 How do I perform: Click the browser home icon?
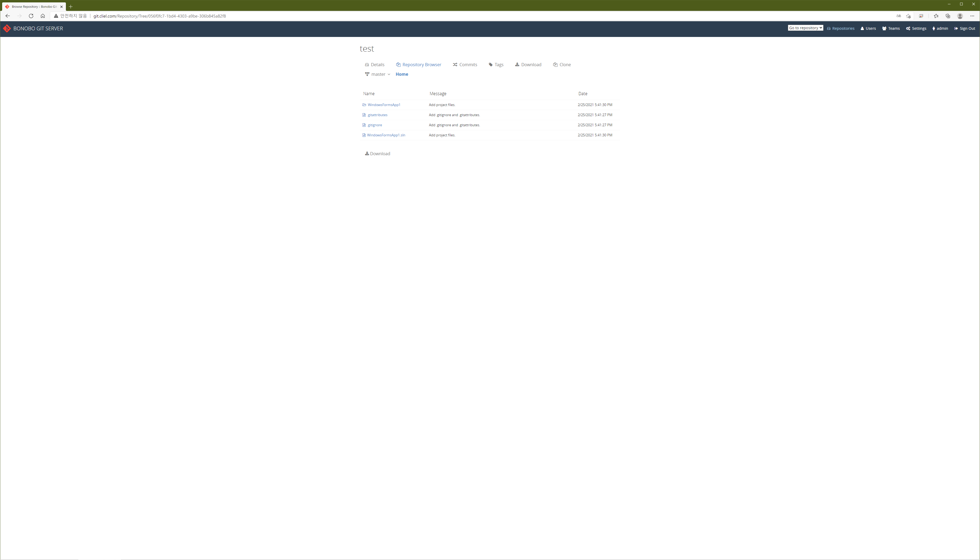(x=43, y=16)
